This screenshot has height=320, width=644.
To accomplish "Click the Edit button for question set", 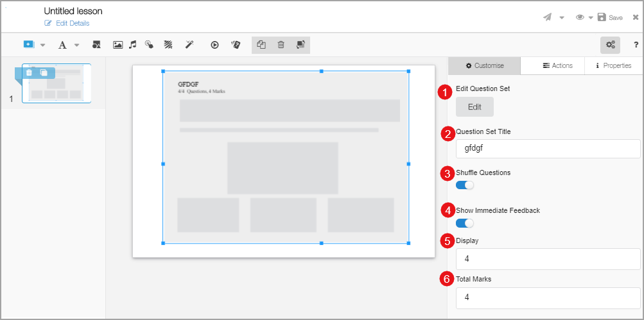I will (474, 107).
